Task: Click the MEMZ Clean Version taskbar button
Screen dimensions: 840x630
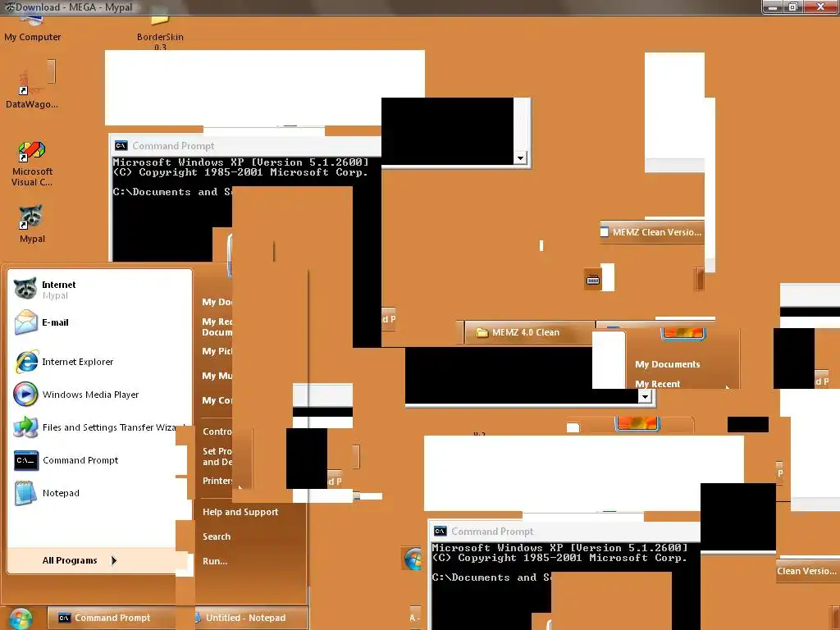Action: coord(652,232)
